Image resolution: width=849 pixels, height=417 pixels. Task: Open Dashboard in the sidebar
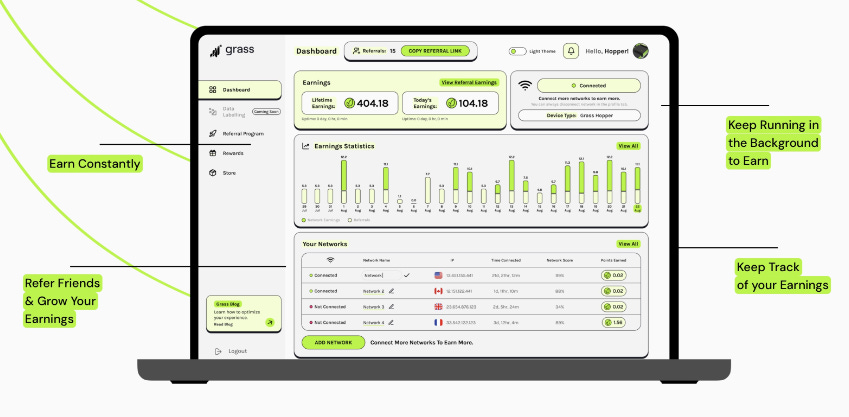click(240, 90)
